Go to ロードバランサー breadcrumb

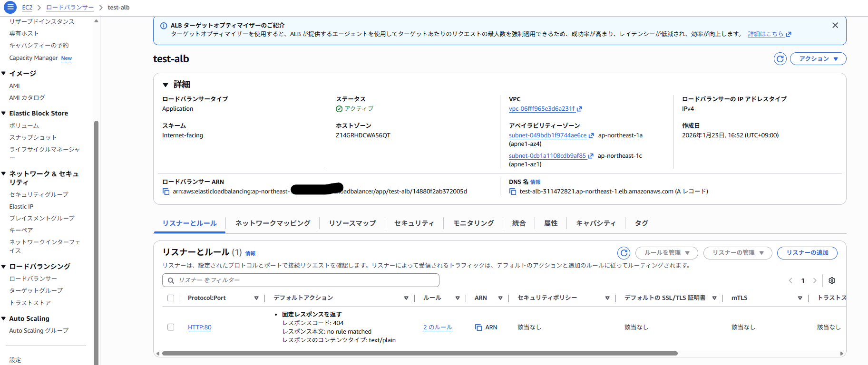point(70,8)
